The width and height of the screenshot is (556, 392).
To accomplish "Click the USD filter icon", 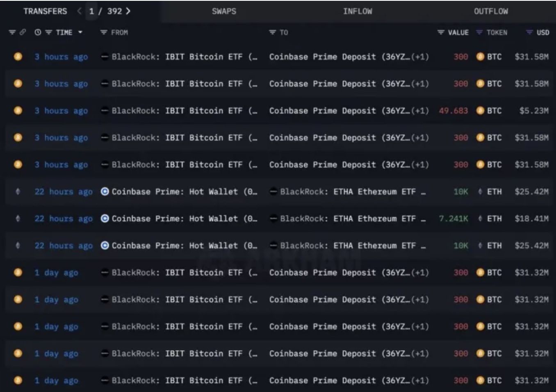I will (x=529, y=32).
